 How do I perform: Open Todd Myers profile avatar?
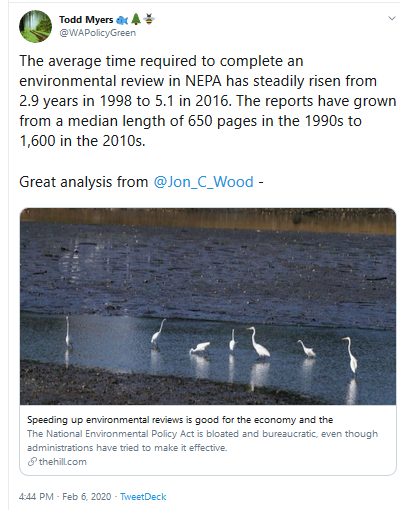click(35, 26)
